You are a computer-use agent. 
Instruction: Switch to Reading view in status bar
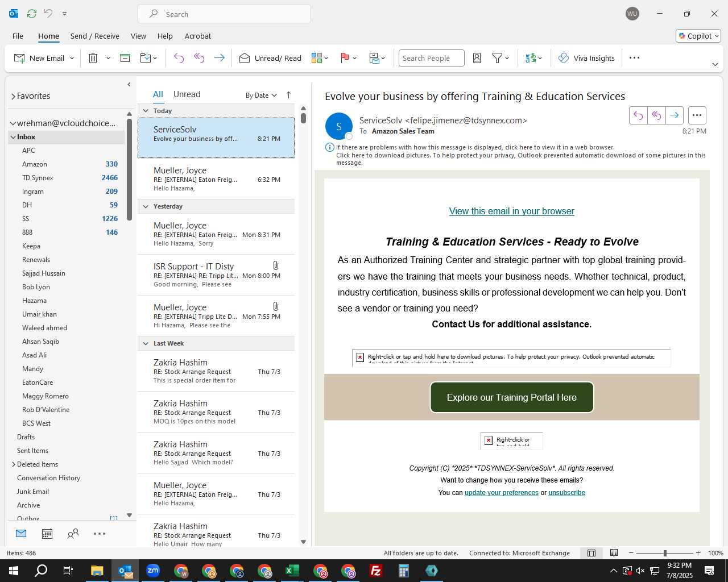coord(614,553)
